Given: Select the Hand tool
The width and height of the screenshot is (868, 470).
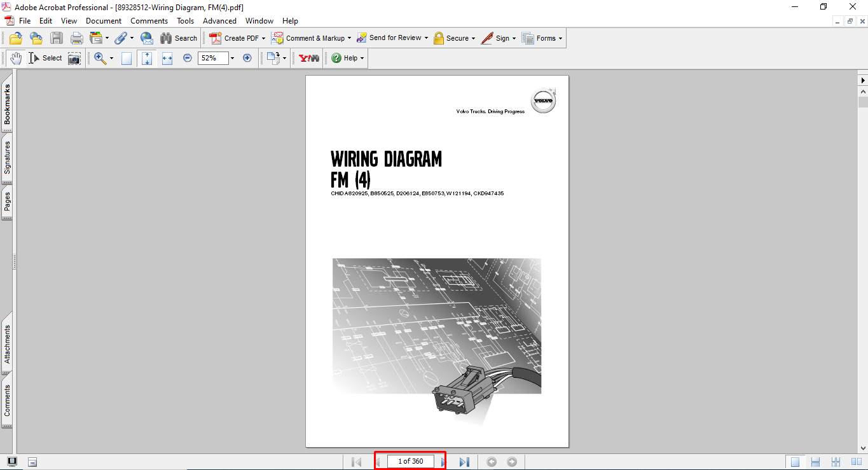Looking at the screenshot, I should (x=16, y=58).
